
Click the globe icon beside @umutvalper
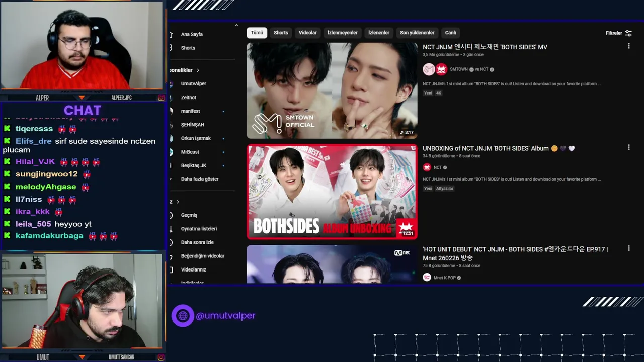[x=183, y=316]
